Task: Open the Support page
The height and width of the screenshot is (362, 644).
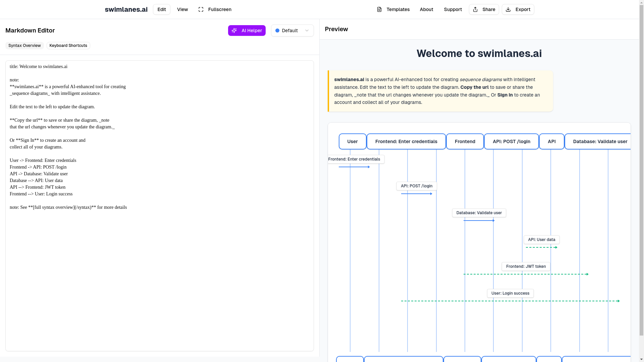Action: click(x=453, y=9)
